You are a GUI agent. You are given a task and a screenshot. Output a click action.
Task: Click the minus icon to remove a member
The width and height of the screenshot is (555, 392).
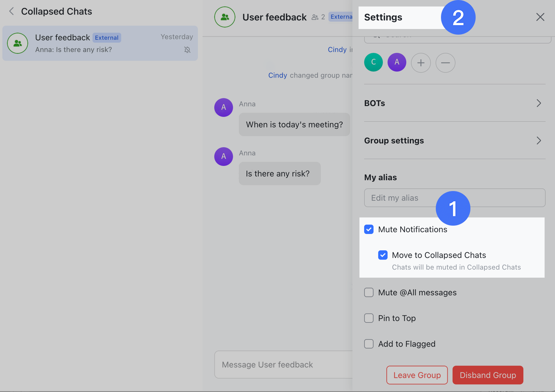[445, 62]
